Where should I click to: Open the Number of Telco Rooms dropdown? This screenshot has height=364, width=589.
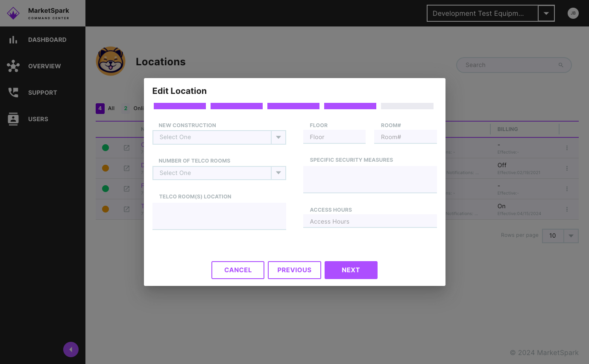pyautogui.click(x=219, y=173)
